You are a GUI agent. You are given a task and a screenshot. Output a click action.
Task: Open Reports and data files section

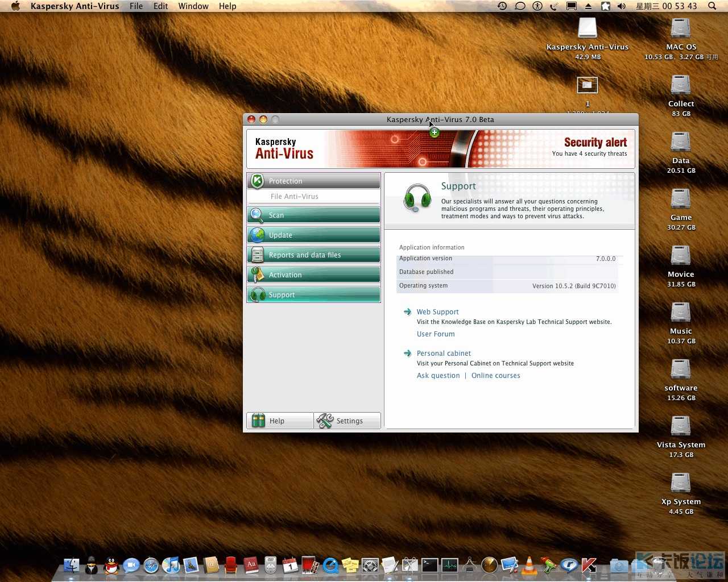click(313, 255)
